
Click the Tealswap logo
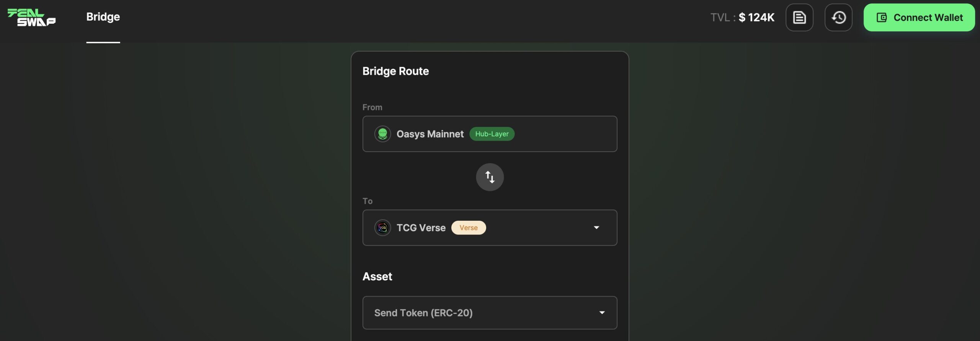click(32, 18)
